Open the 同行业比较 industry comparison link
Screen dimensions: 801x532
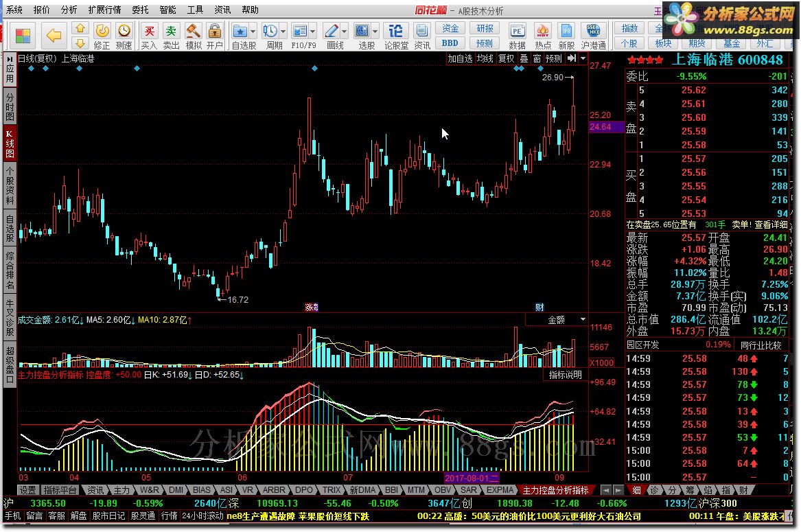761,345
